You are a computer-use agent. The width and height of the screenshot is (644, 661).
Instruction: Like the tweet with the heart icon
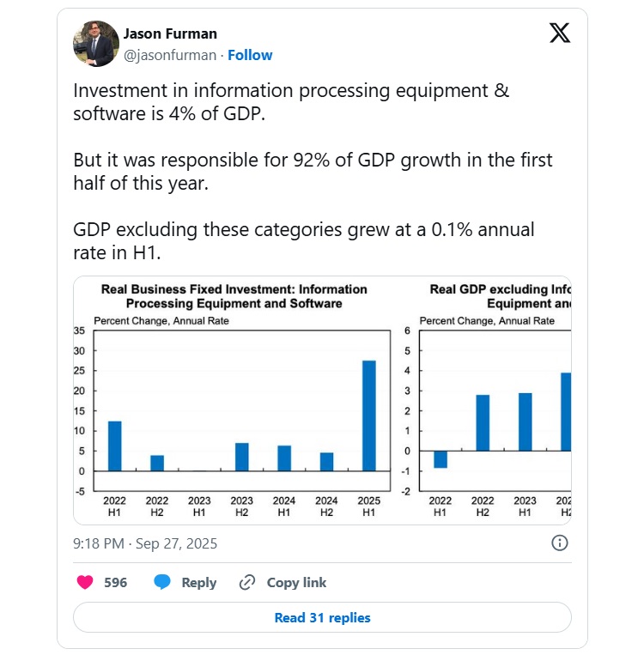(x=85, y=582)
